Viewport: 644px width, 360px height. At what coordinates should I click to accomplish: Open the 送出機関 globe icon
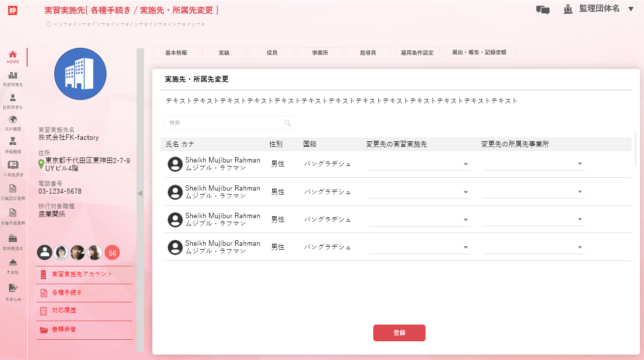click(13, 120)
